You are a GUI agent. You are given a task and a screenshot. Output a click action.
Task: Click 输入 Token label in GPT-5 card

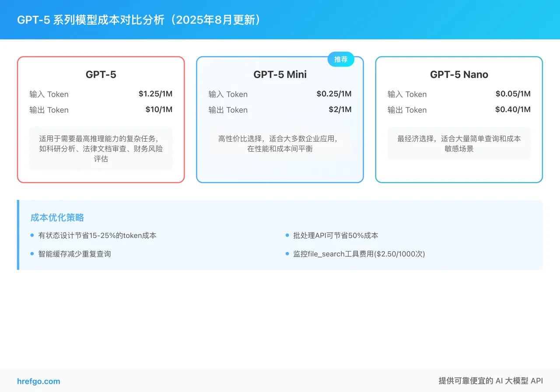[49, 94]
